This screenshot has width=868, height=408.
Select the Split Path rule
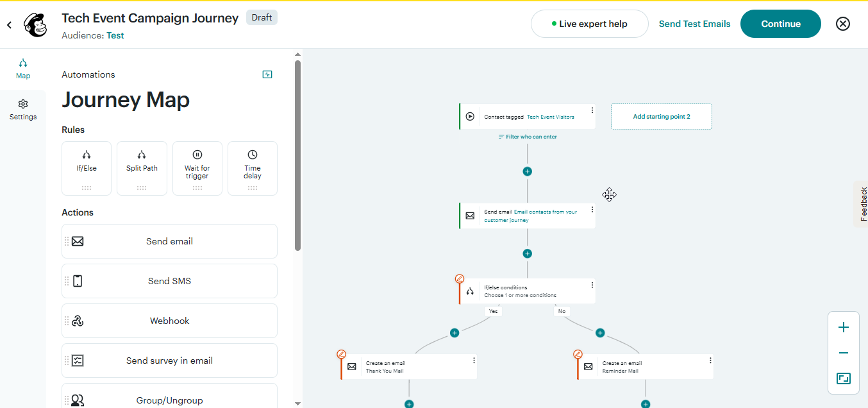point(142,168)
